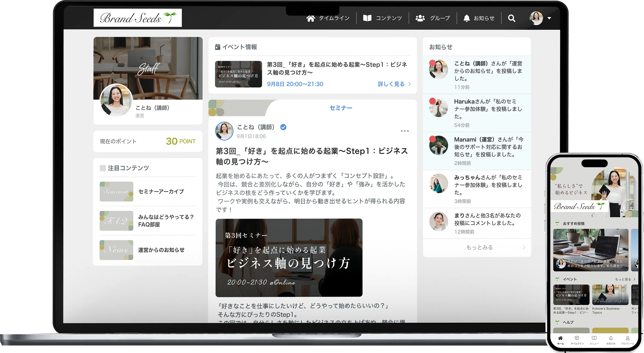Tap もっと見る in the phone イベント section

[x=625, y=279]
